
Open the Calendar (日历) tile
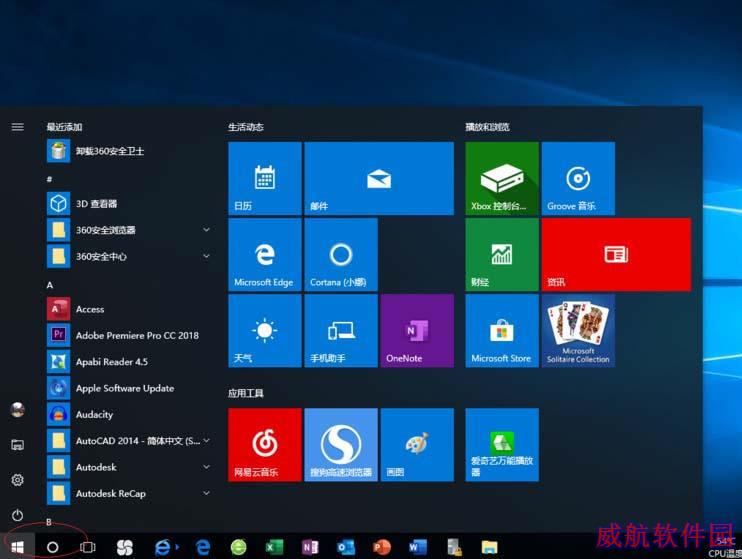[265, 178]
